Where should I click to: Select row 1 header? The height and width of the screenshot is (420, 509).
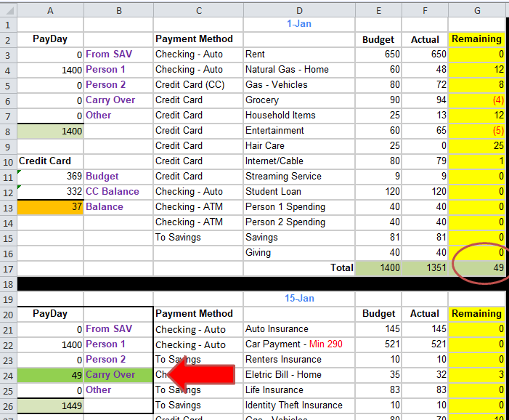pos(8,25)
